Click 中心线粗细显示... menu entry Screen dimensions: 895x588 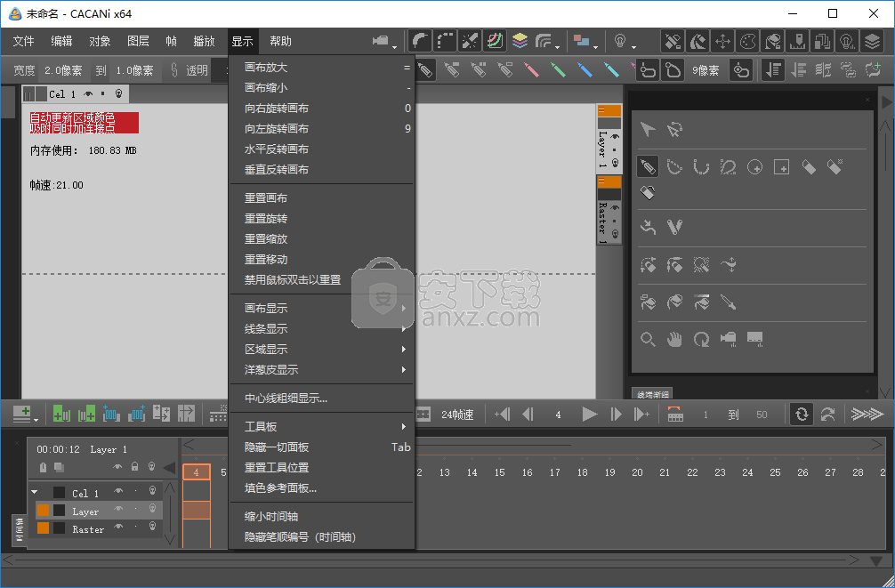pos(321,399)
